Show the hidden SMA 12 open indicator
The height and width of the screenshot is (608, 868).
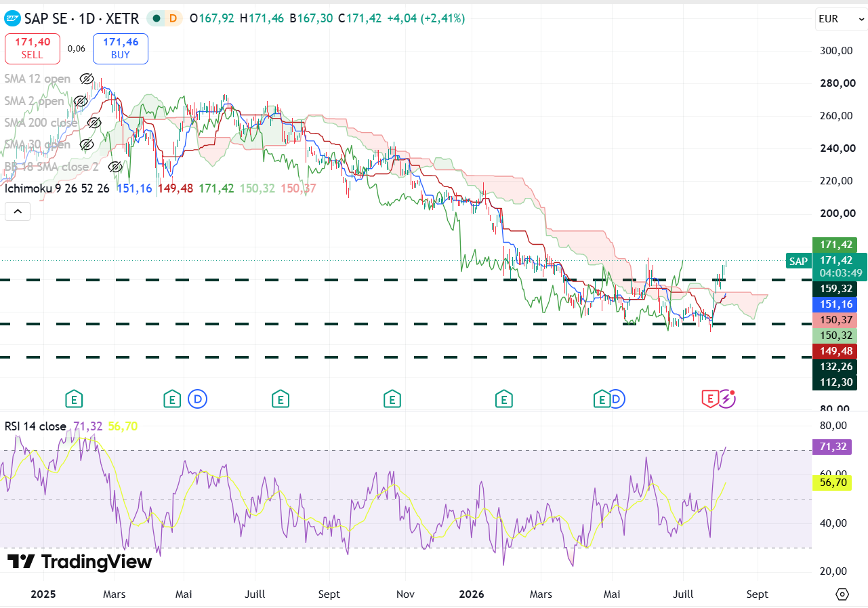pyautogui.click(x=86, y=79)
